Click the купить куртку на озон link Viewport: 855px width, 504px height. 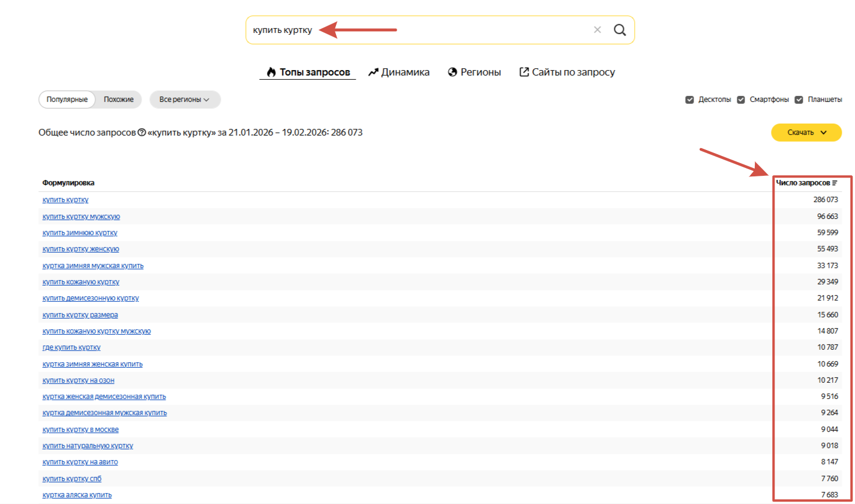pyautogui.click(x=78, y=380)
